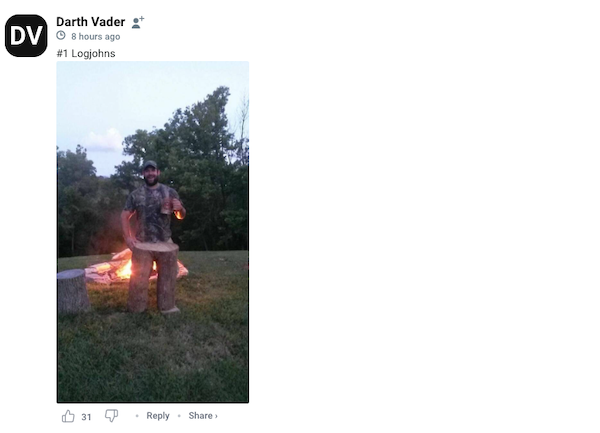The image size is (600, 433).
Task: Click the log pants in the photo
Action: pyautogui.click(x=153, y=278)
